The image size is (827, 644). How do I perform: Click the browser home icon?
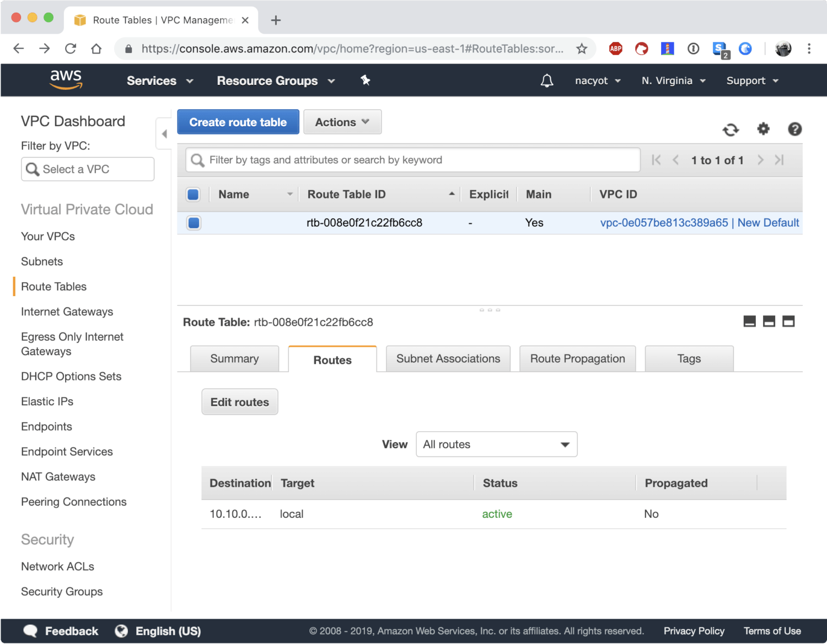point(96,49)
